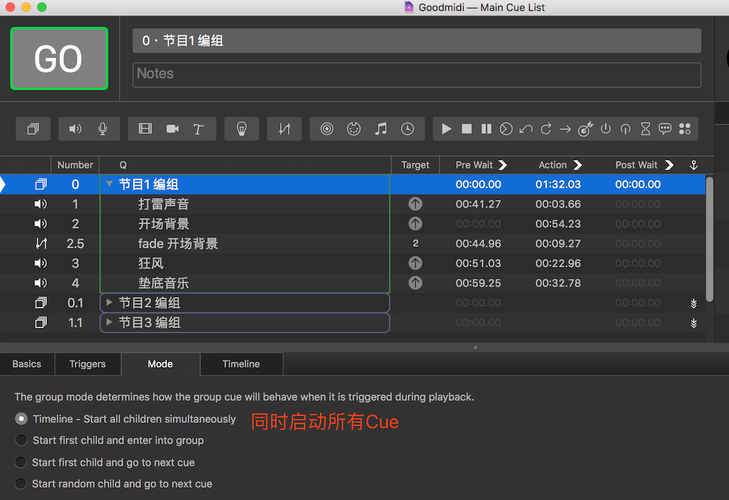The width and height of the screenshot is (729, 500).
Task: Open the target of cue 开场背景
Action: pos(415,224)
